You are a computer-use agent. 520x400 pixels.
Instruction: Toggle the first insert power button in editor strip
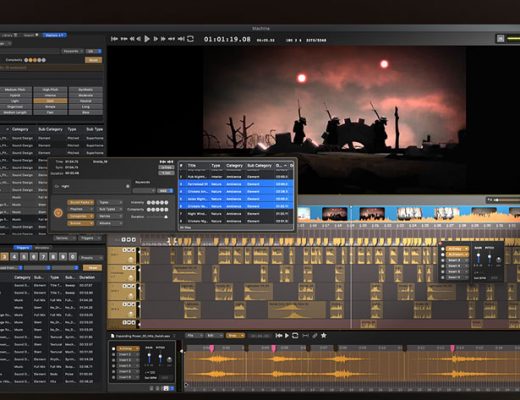click(x=113, y=349)
